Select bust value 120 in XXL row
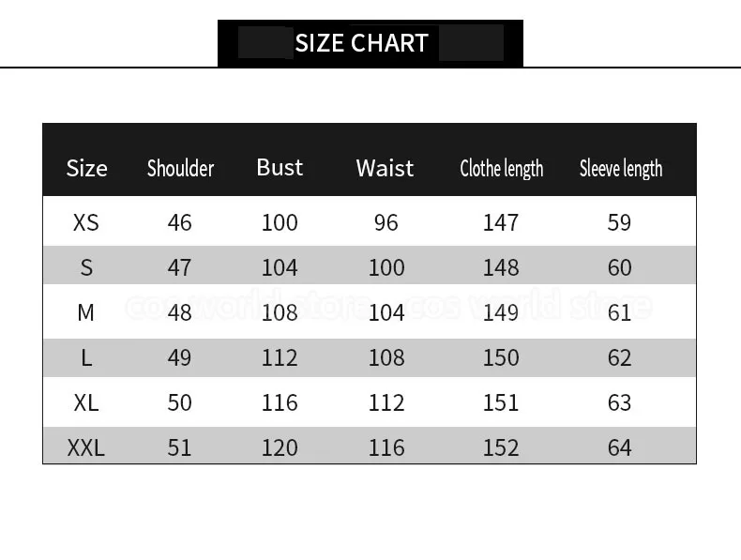This screenshot has height=560, width=741. 280,447
